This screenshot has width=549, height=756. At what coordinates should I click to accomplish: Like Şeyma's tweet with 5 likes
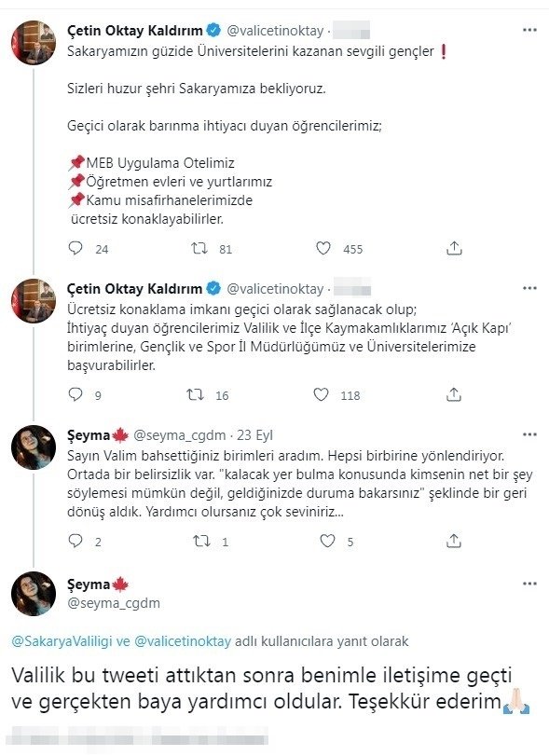pos(324,539)
